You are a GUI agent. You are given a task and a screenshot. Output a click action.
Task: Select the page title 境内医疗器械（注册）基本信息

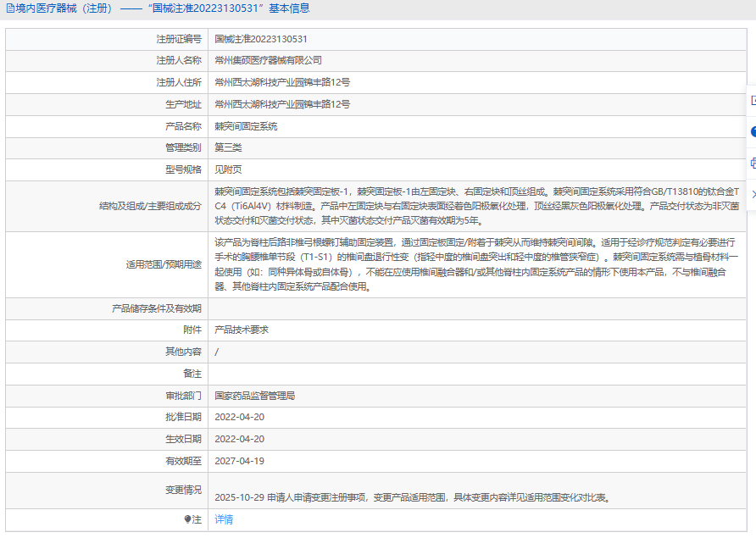[x=163, y=8]
